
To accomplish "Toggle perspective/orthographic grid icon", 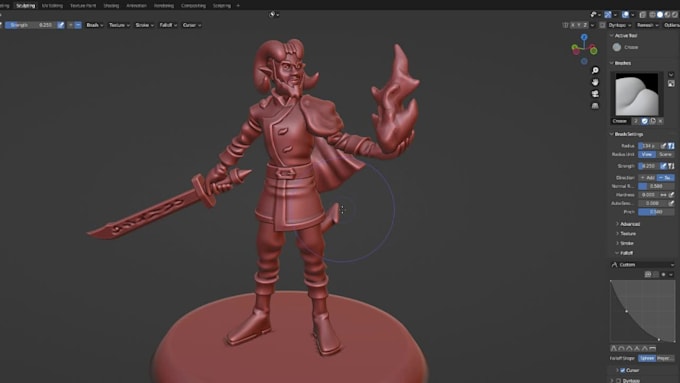I will coord(595,105).
